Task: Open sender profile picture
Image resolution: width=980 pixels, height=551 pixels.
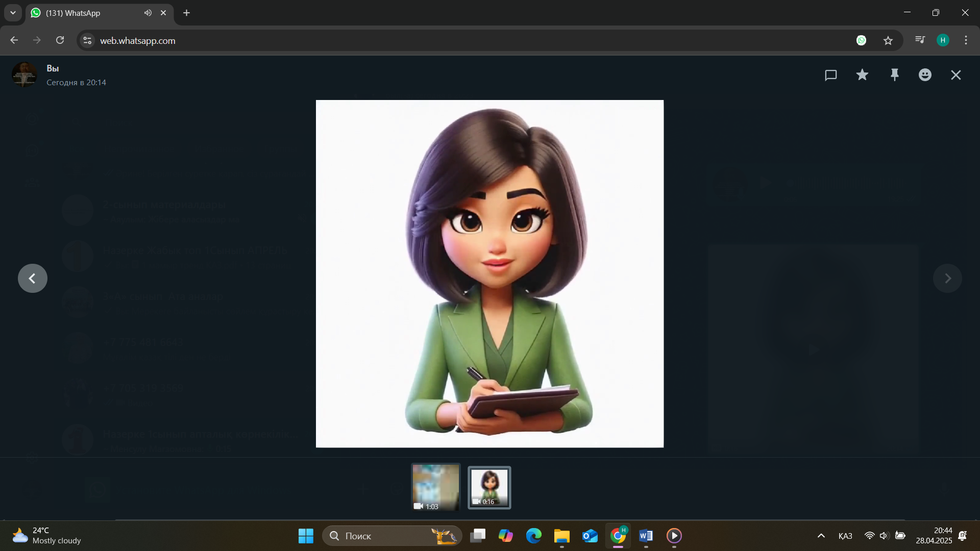Action: tap(24, 75)
